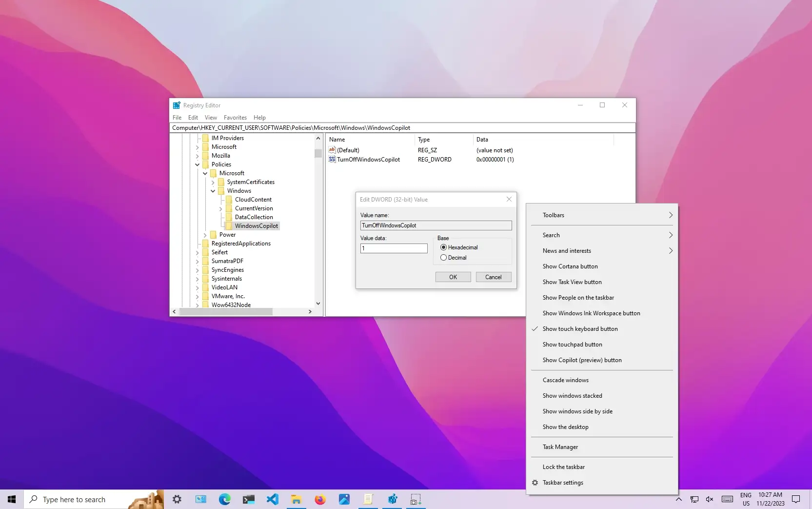Open the Search submenu in context menu
The height and width of the screenshot is (509, 812).
tap(602, 235)
